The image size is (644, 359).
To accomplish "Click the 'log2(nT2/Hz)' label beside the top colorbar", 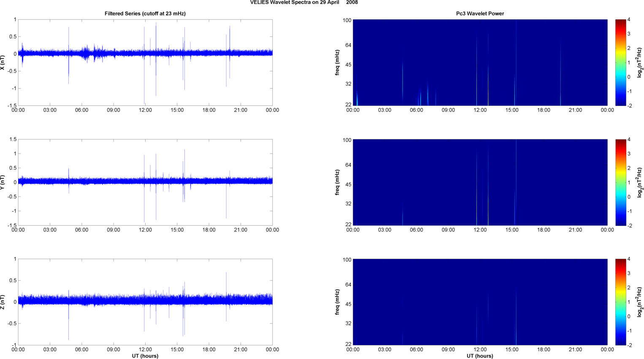I will click(x=639, y=62).
